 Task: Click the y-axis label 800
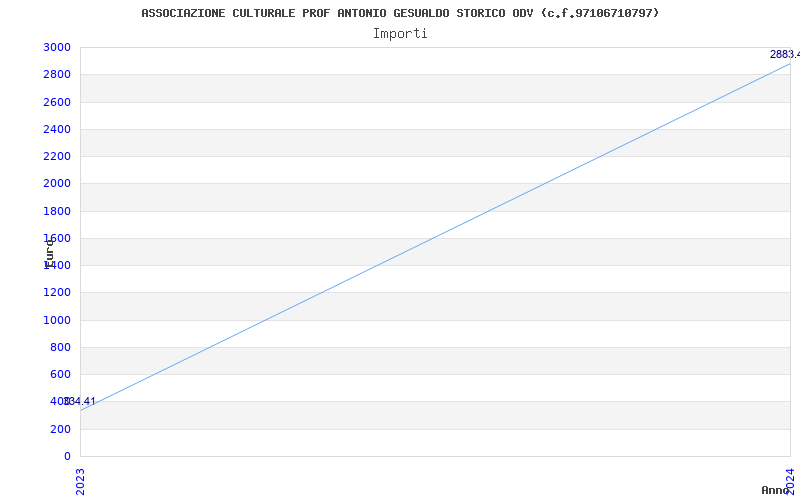tap(60, 347)
